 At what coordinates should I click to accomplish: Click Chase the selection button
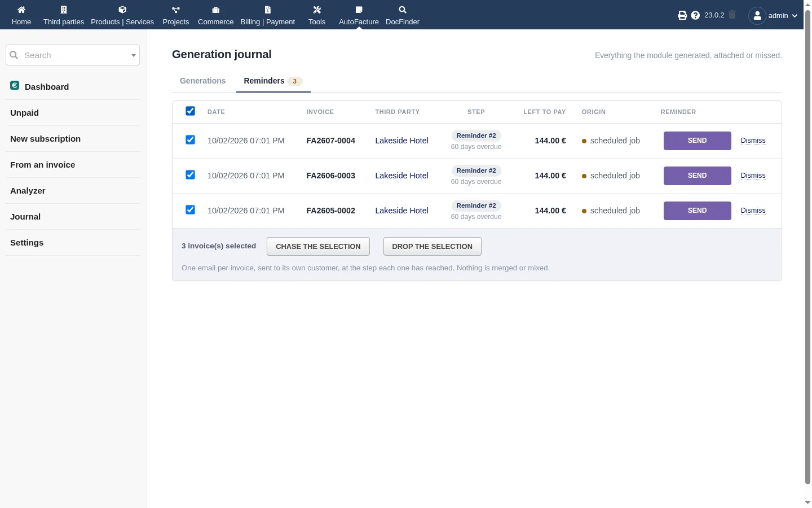[x=318, y=247]
